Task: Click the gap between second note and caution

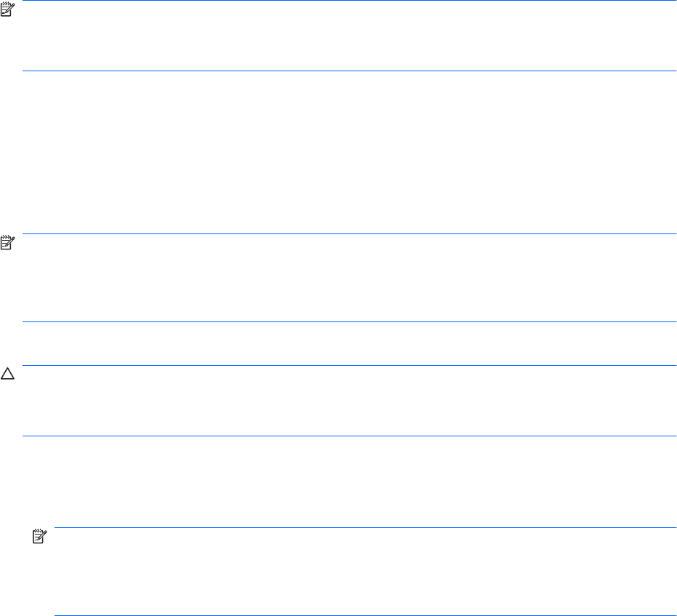Action: coord(349,343)
